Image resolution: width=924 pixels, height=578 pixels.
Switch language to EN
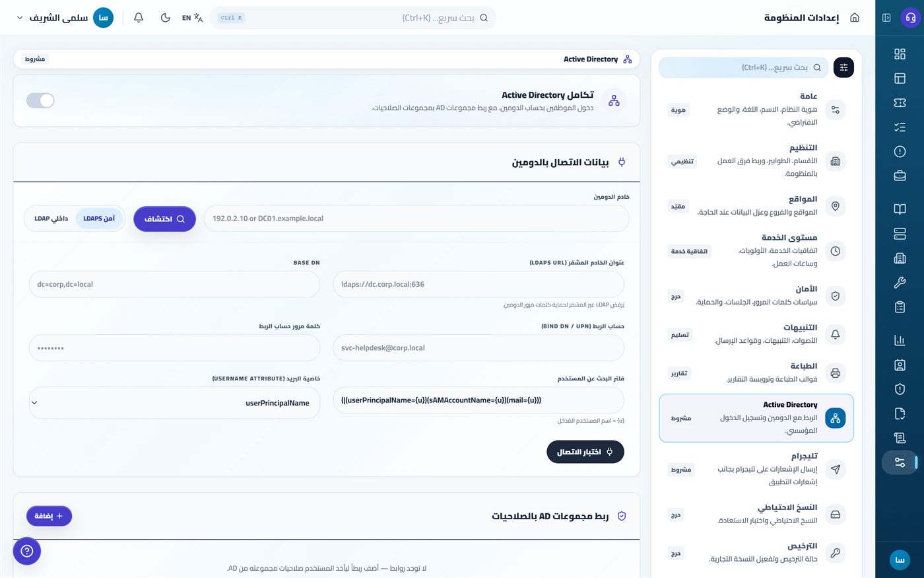[x=192, y=18]
